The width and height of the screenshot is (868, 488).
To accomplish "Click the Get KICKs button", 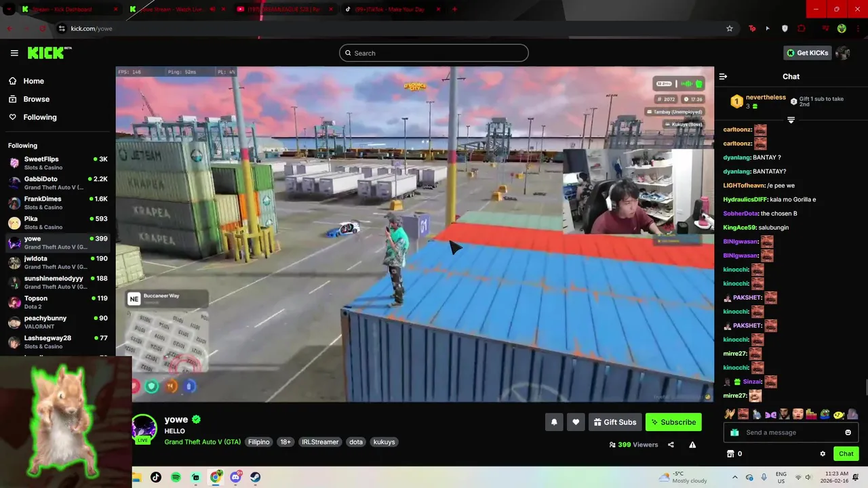I will click(807, 53).
